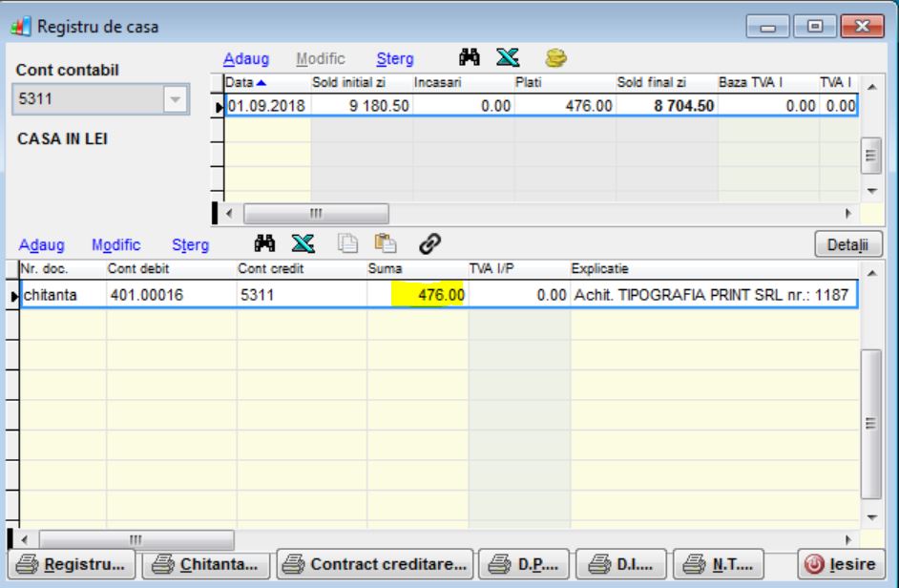Click the gold coins icon
This screenshot has height=588, width=899.
pos(555,57)
